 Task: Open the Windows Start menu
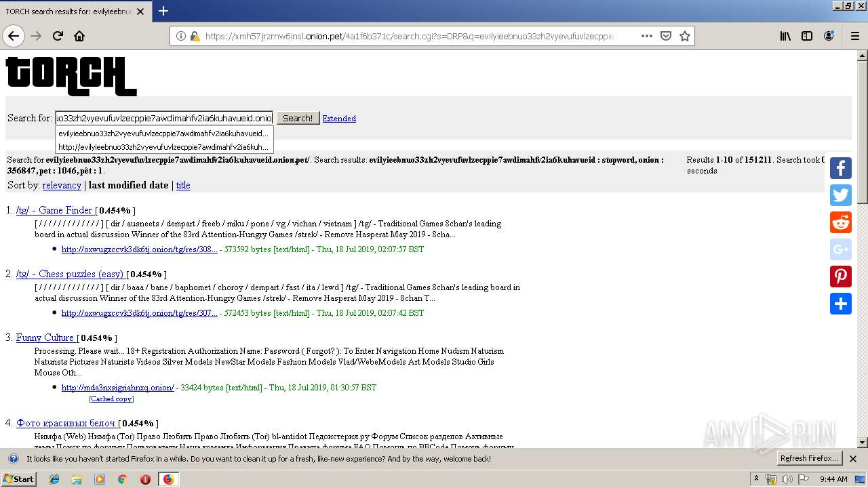(19, 479)
